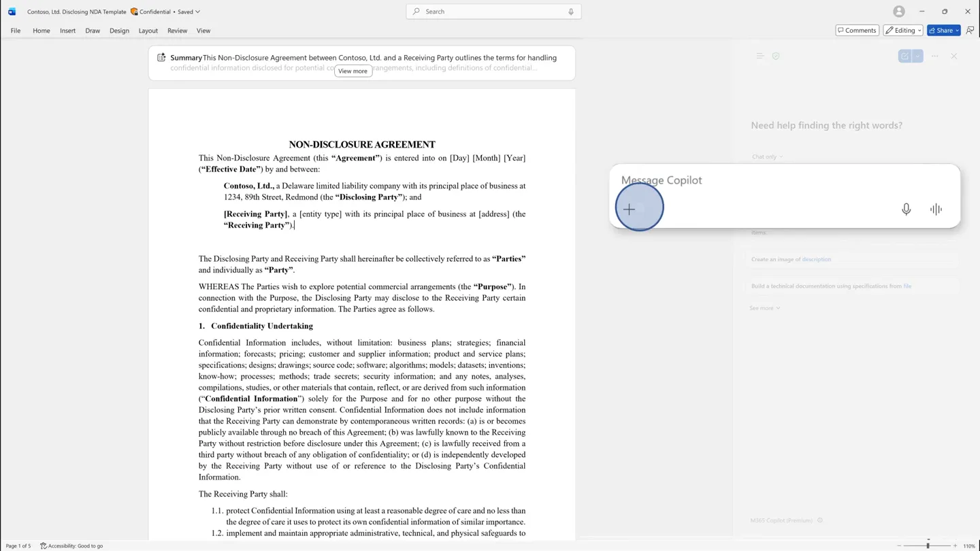Click the plus add content button in Copilot
980x551 pixels.
point(630,210)
